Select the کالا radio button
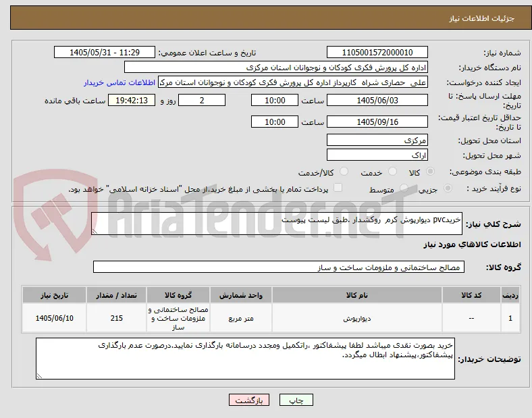 [430, 172]
